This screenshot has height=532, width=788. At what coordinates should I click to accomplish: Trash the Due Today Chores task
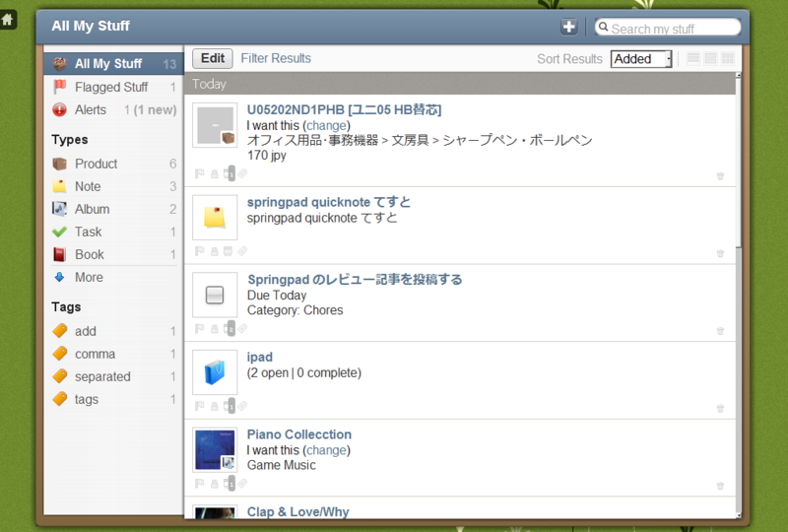pos(720,331)
